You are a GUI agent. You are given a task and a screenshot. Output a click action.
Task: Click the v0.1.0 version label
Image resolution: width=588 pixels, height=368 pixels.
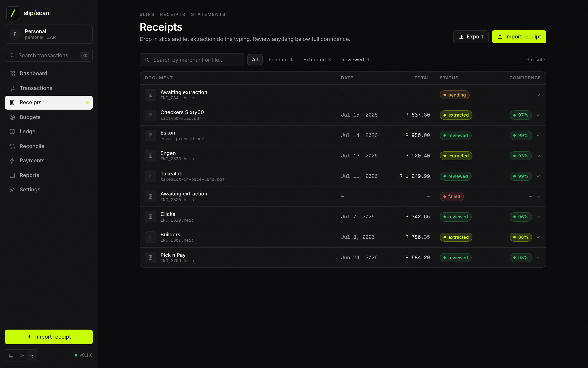[86, 355]
